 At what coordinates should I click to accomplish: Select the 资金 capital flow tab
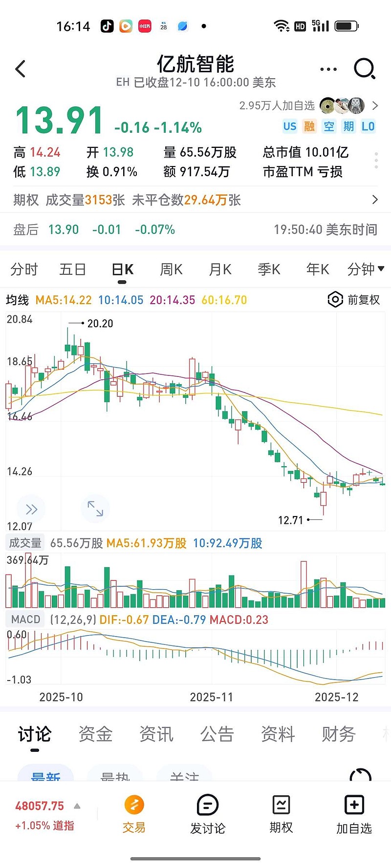tap(95, 734)
